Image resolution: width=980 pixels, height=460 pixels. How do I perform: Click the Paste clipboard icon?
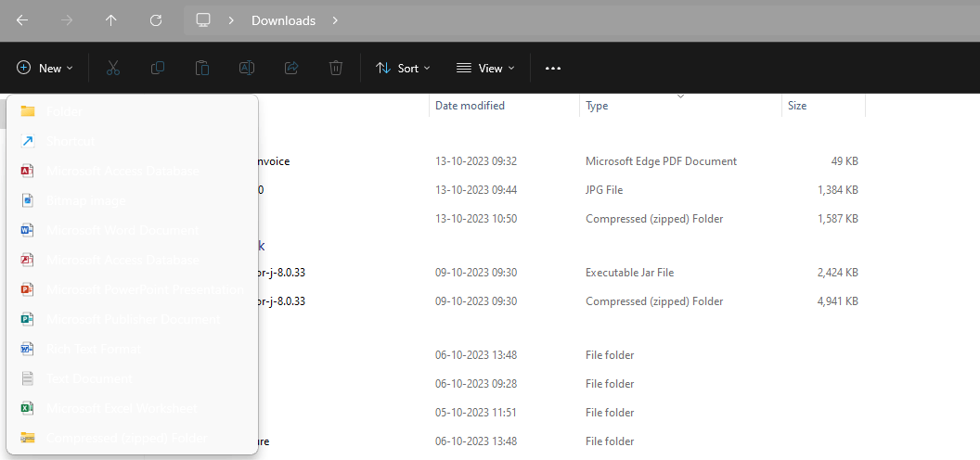[202, 68]
